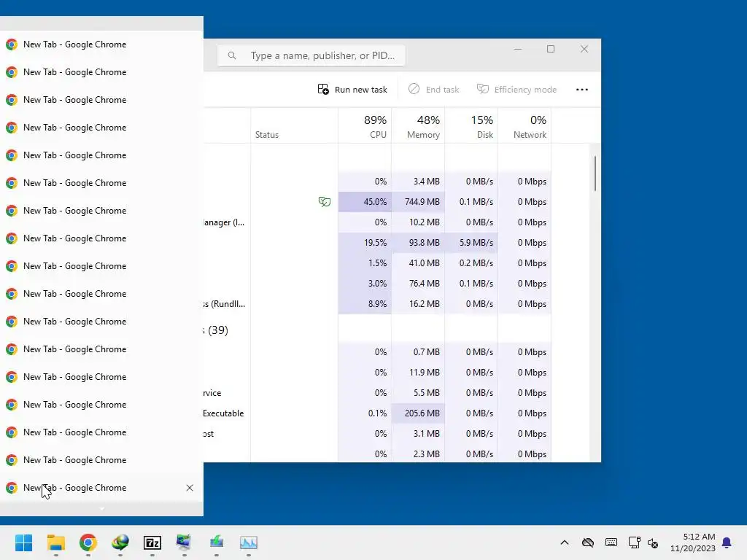Select the 2.3 MB memory cell
Screen dimensions: 747x560
coord(418,454)
